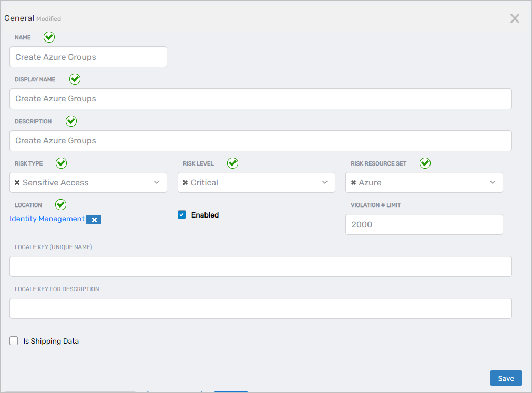This screenshot has width=532, height=393.
Task: Click the validation checkmark beside DISPLAY NAME
Action: point(75,79)
